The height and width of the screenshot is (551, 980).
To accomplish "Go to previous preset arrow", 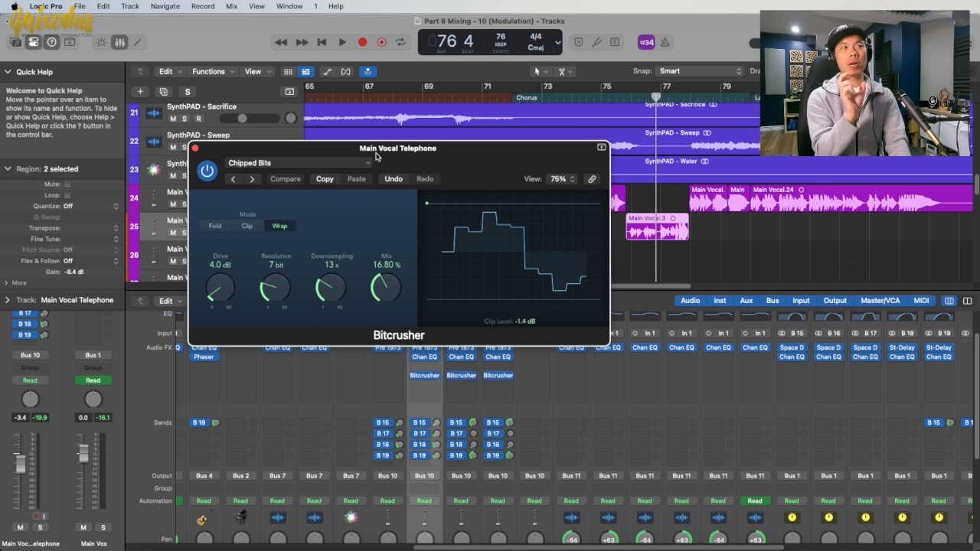I will (234, 179).
